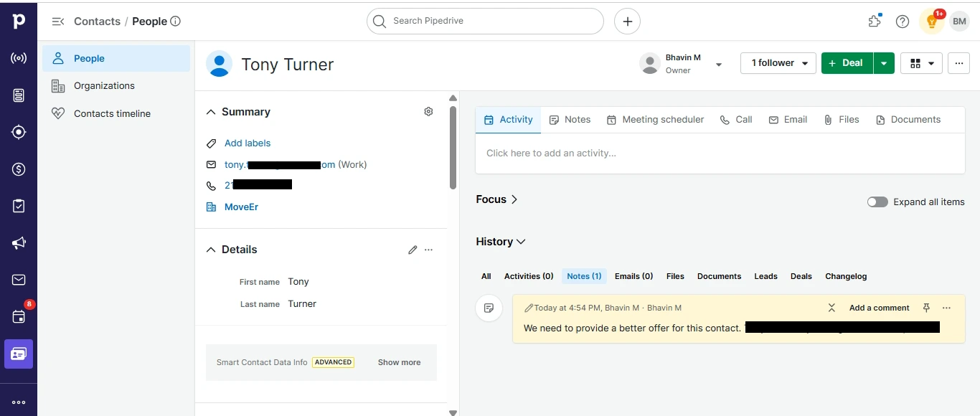
Task: Open Campaigns megaphone icon
Action: (x=19, y=243)
